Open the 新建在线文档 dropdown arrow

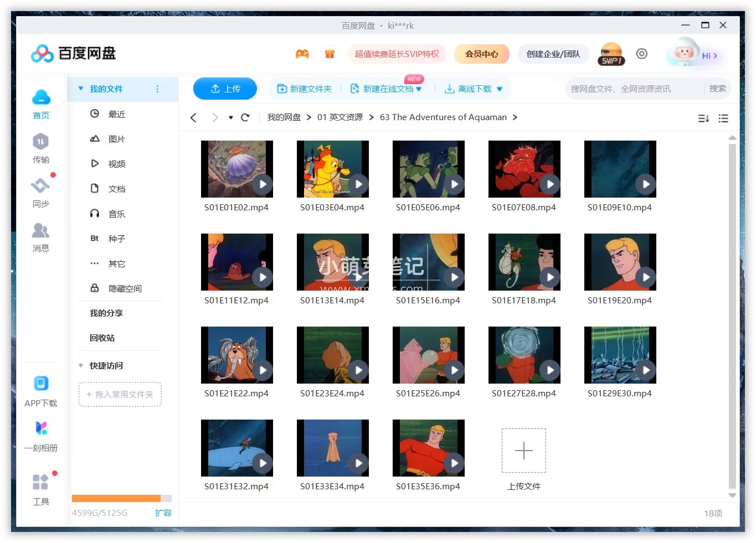coord(419,89)
